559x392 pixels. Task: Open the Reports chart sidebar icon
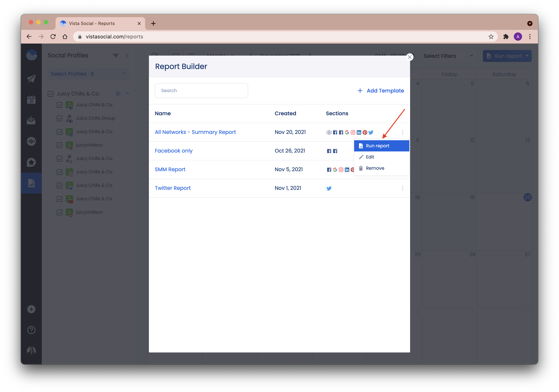(31, 183)
